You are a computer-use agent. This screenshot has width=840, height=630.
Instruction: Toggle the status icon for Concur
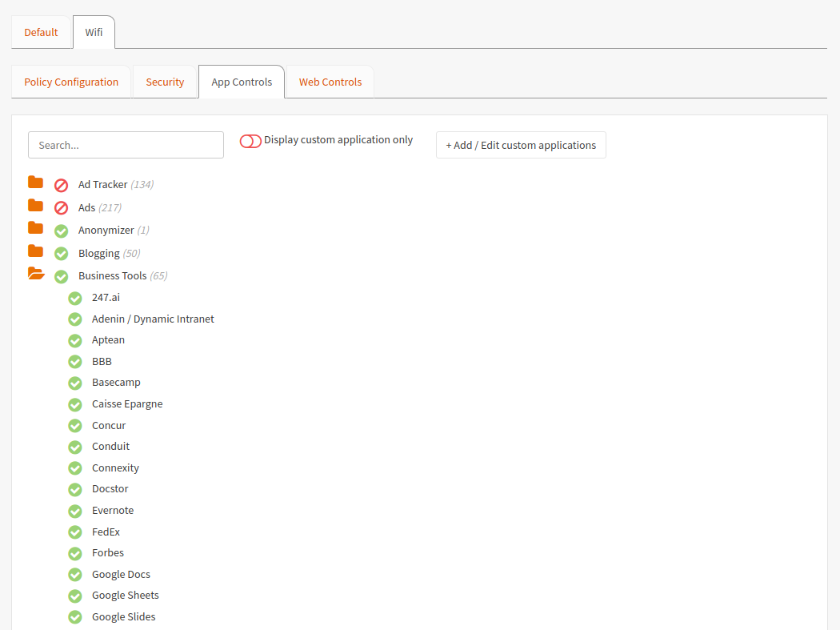75,426
